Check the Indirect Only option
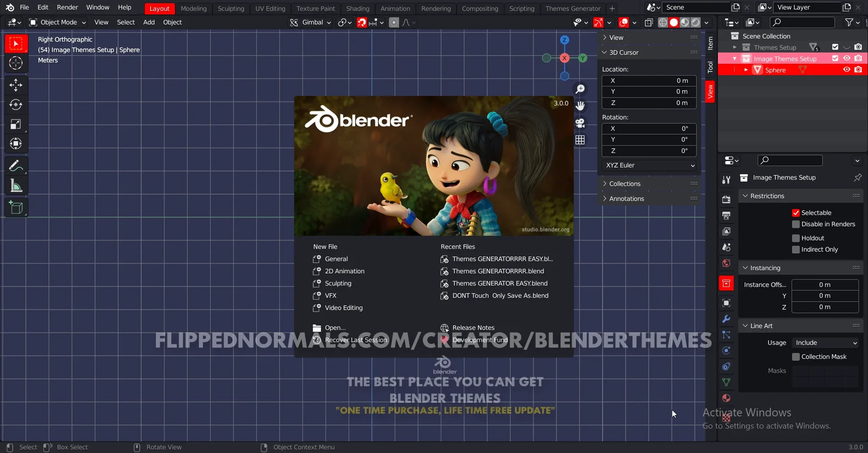 click(x=796, y=249)
